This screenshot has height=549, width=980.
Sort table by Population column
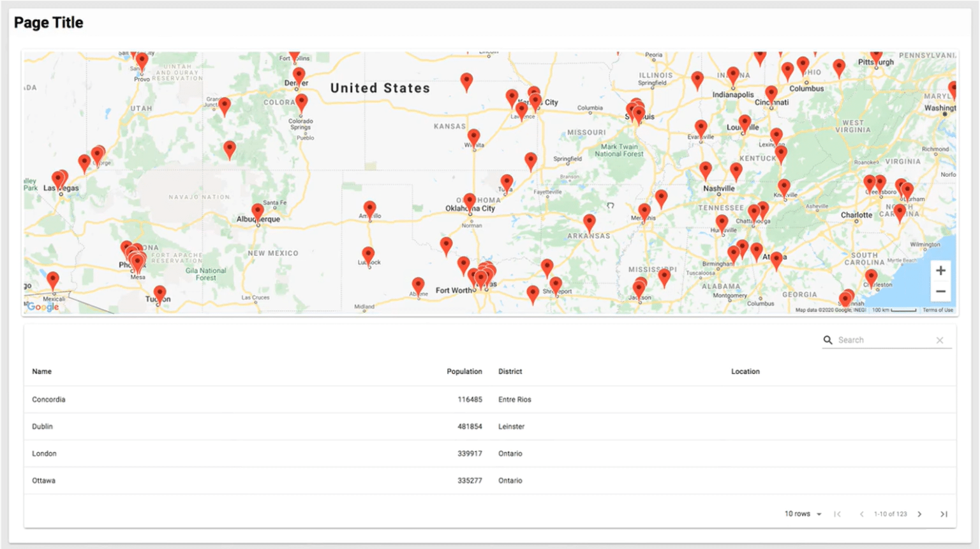pos(464,372)
